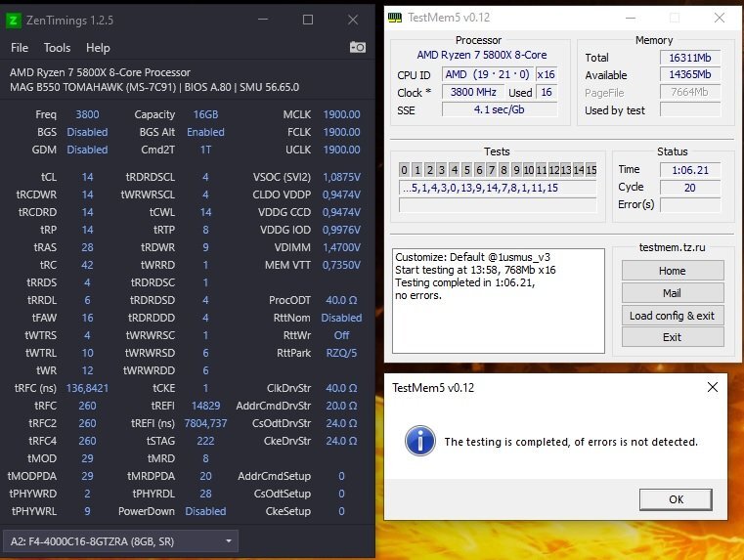
Task: Click the Cmd2T value 1T
Action: 205,150
